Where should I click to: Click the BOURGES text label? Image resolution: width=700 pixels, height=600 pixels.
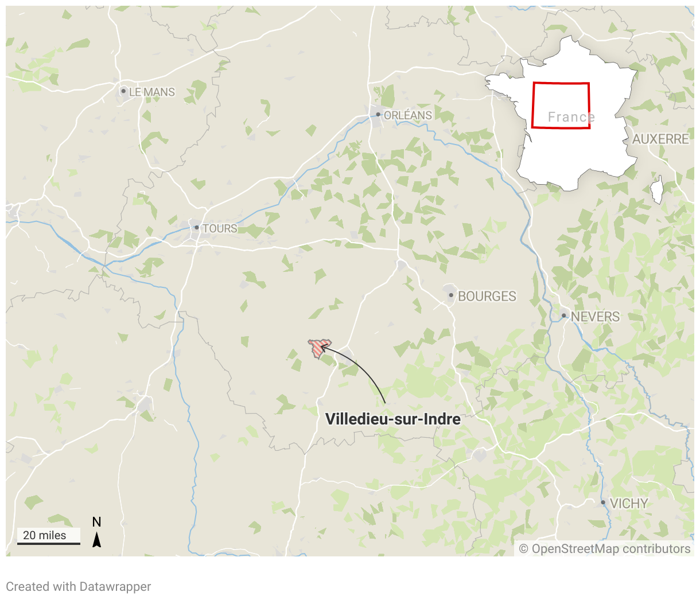pyautogui.click(x=487, y=296)
